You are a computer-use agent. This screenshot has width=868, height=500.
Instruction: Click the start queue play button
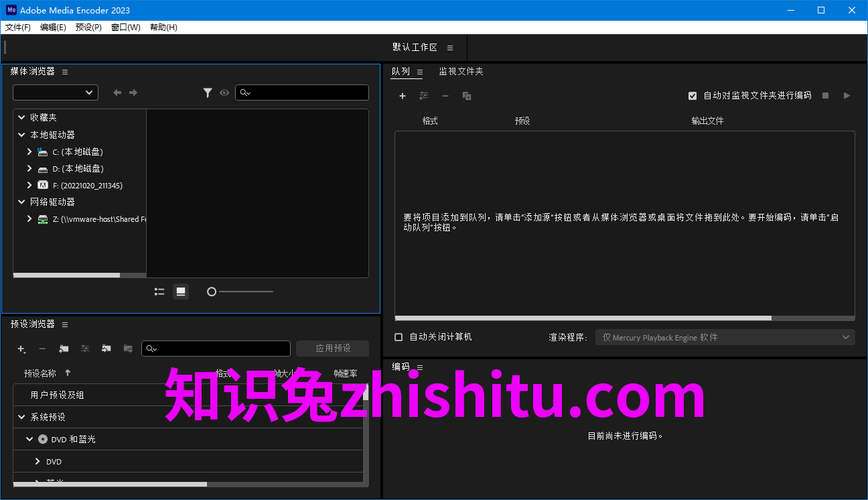(x=847, y=96)
